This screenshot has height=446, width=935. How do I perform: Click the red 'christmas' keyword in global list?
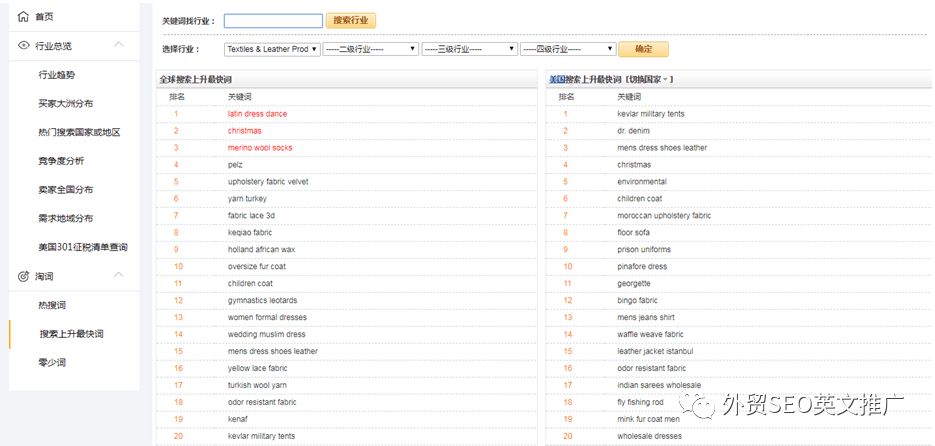pos(244,131)
